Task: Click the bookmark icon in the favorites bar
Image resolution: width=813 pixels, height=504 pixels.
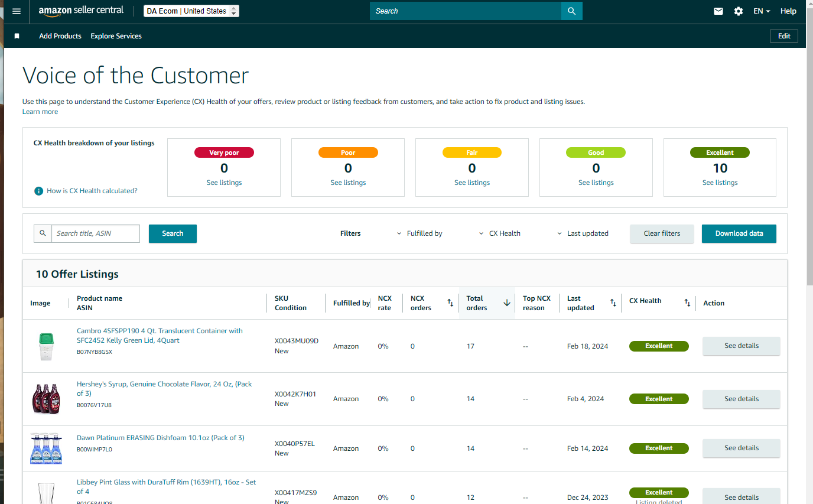Action: 17,36
